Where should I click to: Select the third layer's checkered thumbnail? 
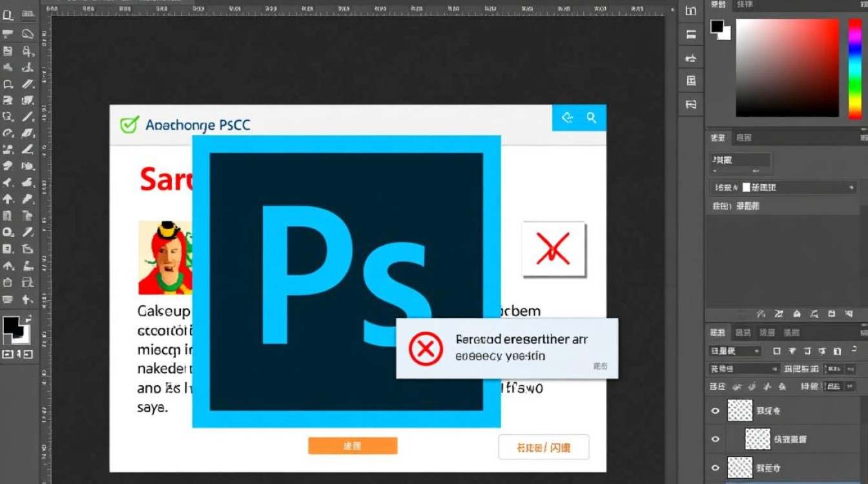[740, 467]
